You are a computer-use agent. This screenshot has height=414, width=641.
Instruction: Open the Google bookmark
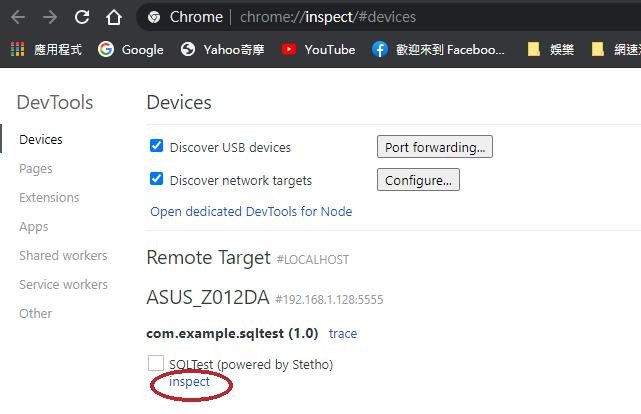click(x=130, y=49)
